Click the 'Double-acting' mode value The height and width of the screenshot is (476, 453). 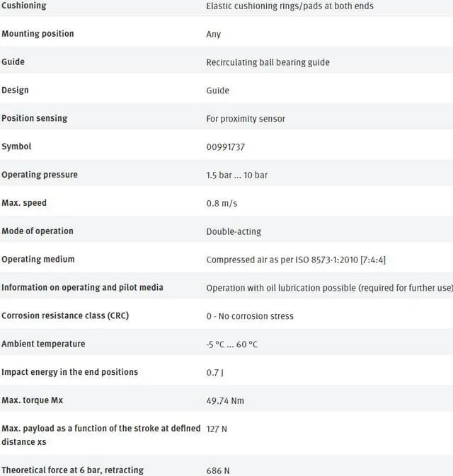pos(234,231)
